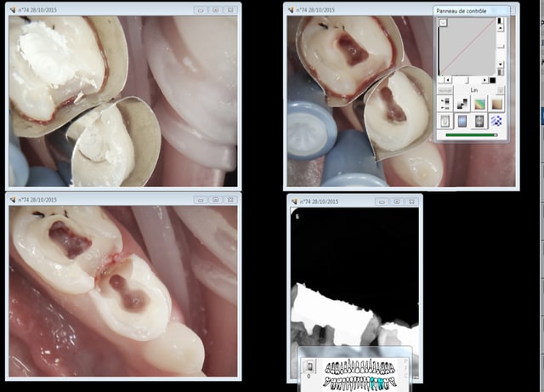Toggle the small checkbox in curve graph corner

443,23
